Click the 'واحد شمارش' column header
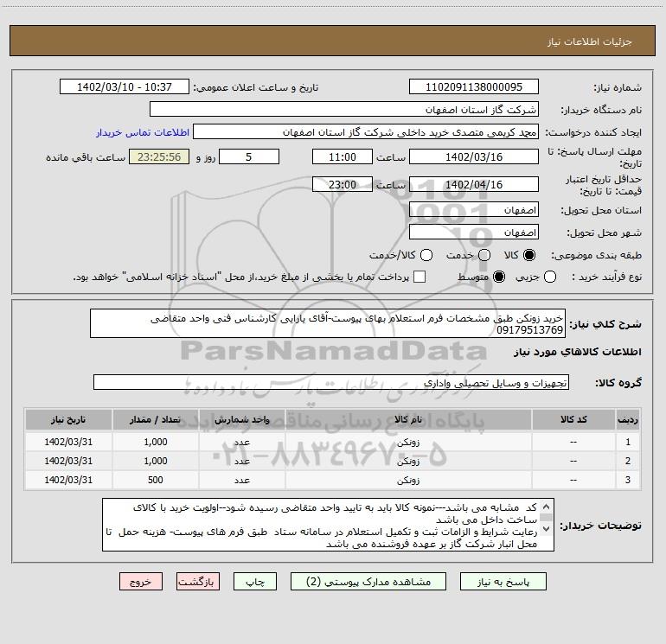 [x=241, y=419]
